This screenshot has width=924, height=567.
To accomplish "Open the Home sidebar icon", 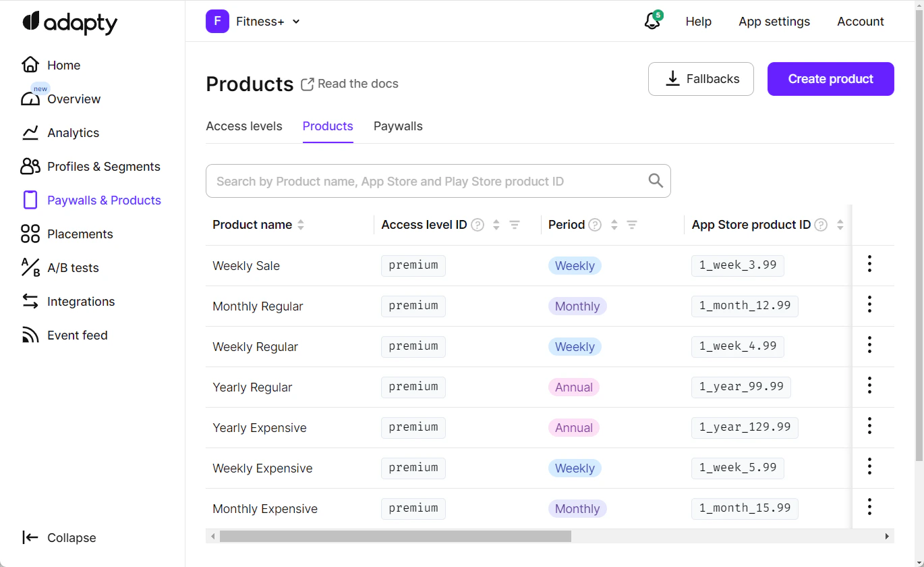I will (x=30, y=65).
